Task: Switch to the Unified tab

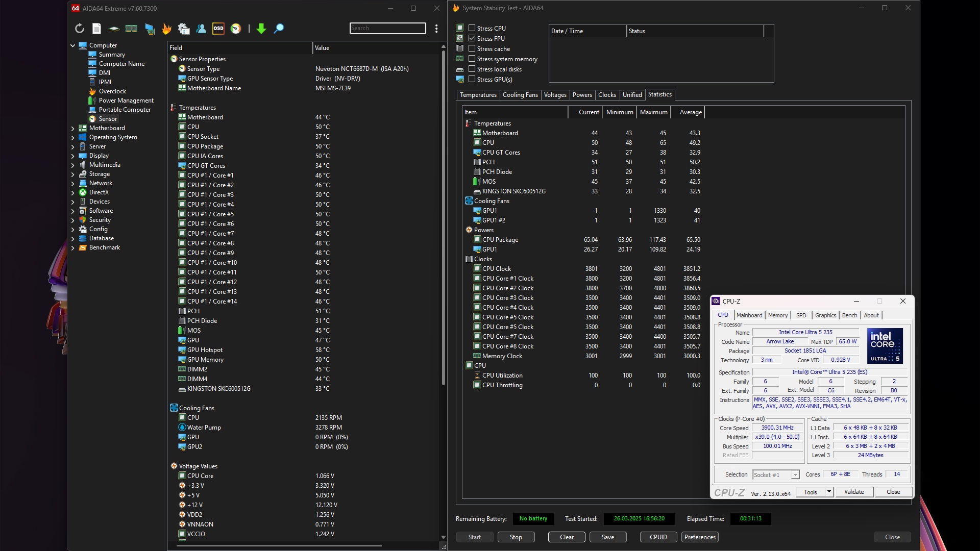Action: coord(632,95)
